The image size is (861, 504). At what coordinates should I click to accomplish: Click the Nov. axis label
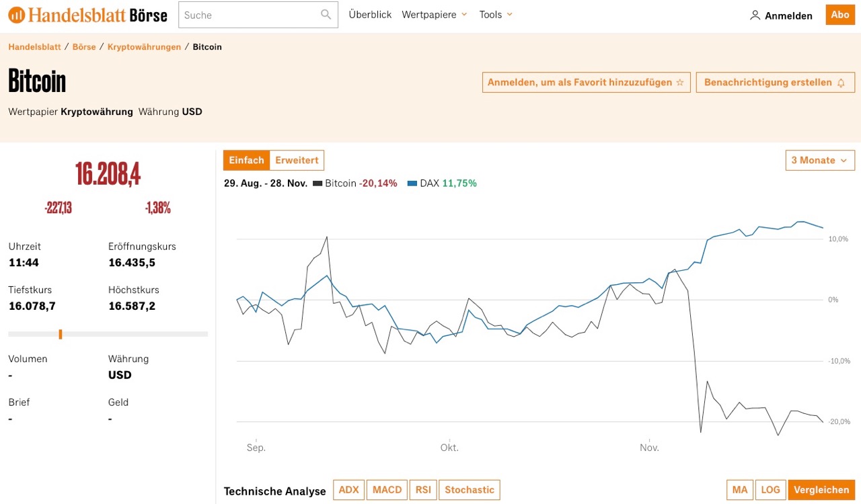click(649, 448)
